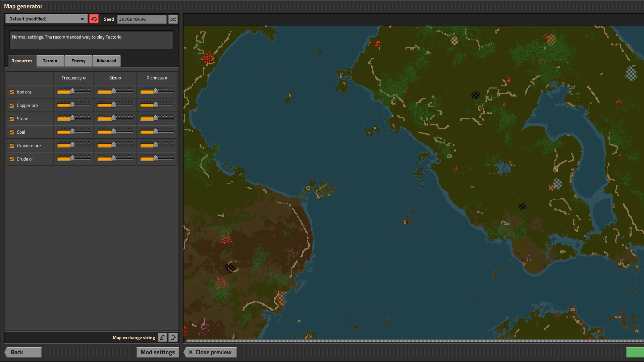The width and height of the screenshot is (644, 362).
Task: Adjust the Coal frequency slider
Action: 74,131
